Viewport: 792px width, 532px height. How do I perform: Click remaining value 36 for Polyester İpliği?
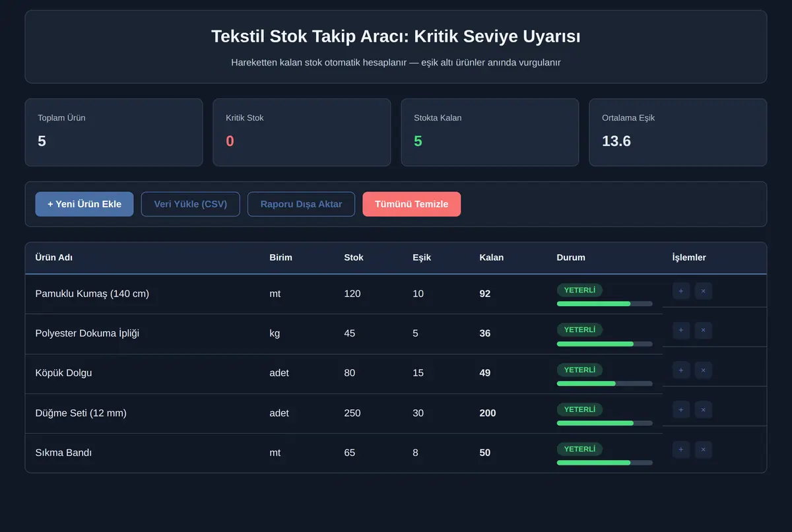(485, 333)
